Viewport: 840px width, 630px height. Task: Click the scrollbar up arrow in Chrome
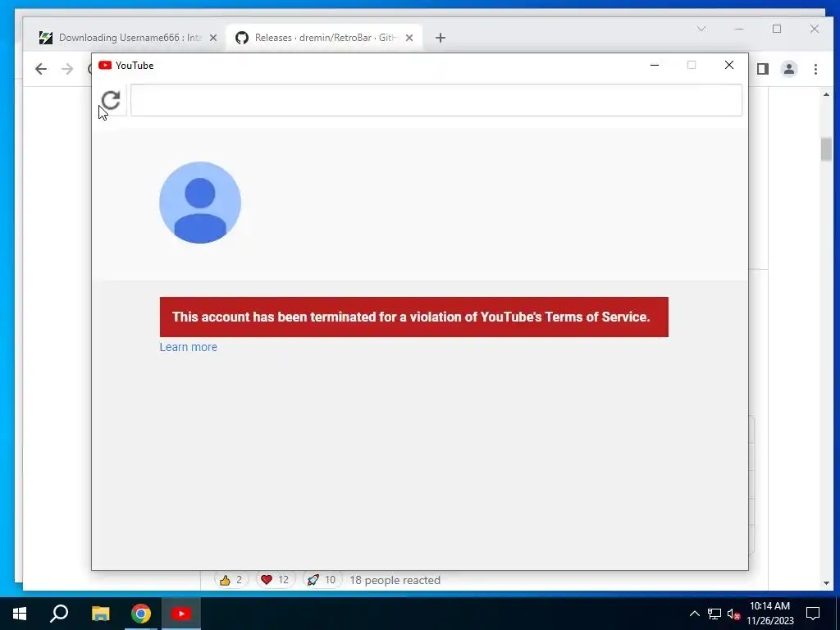pos(826,95)
